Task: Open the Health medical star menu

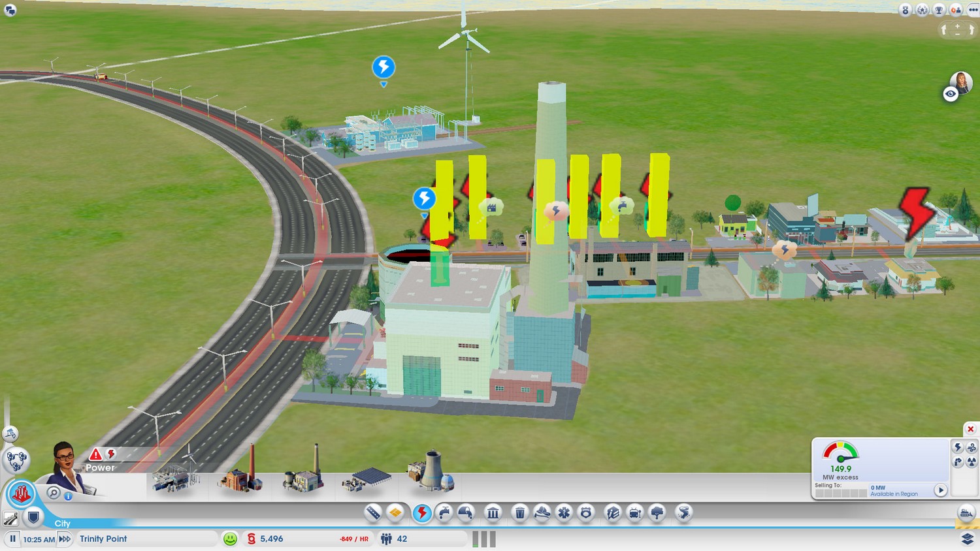Action: [564, 513]
